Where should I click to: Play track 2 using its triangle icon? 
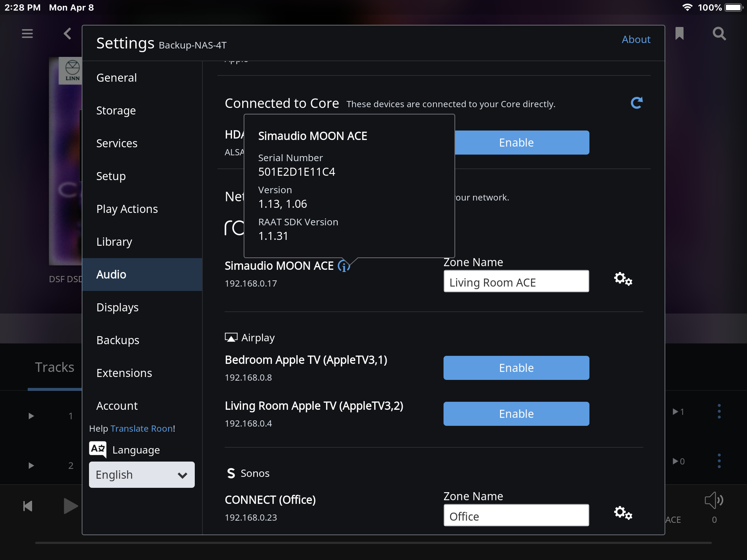(31, 466)
